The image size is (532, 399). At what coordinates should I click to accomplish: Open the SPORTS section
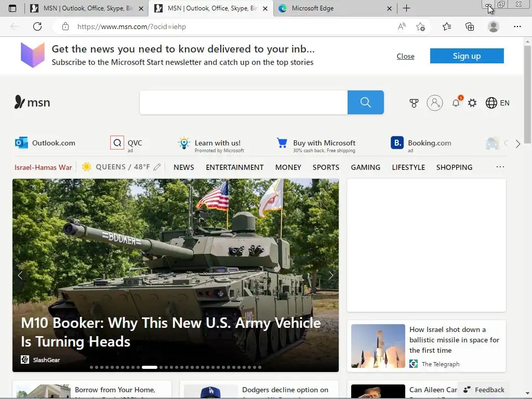click(326, 167)
